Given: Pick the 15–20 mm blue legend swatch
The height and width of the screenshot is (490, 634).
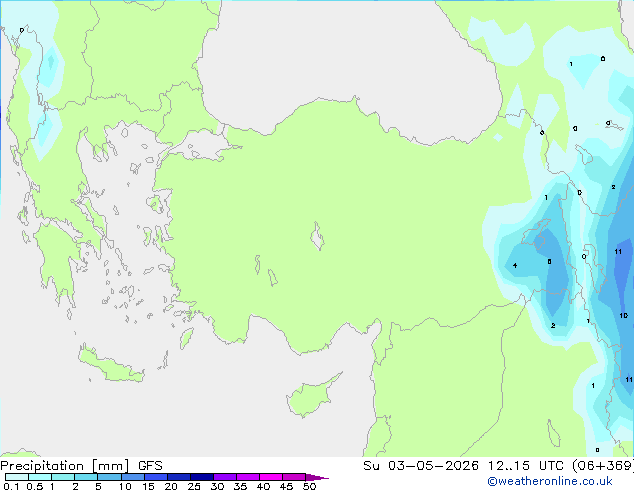Looking at the screenshot, I should (156, 477).
